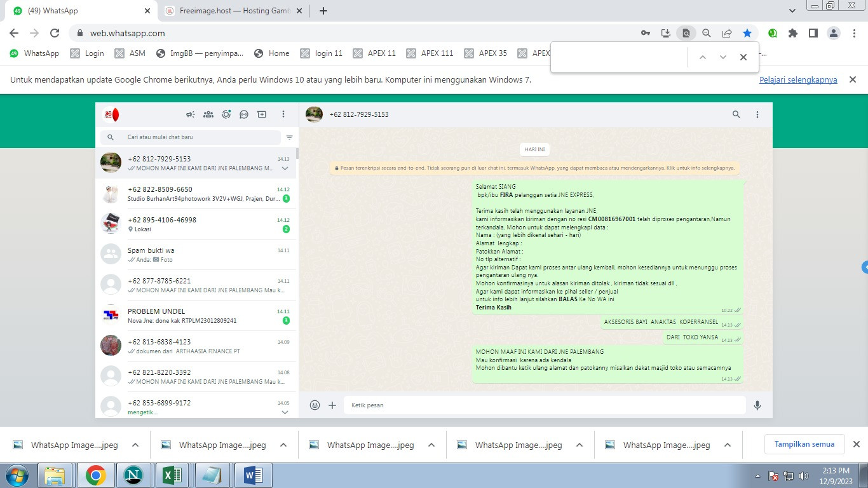Open chat with +62 895-4106-46998
The width and height of the screenshot is (868, 488).
point(197,224)
